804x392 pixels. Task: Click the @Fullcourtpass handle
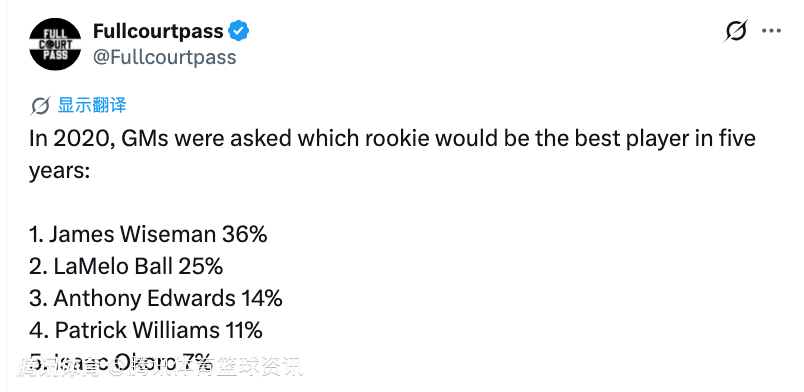(165, 57)
